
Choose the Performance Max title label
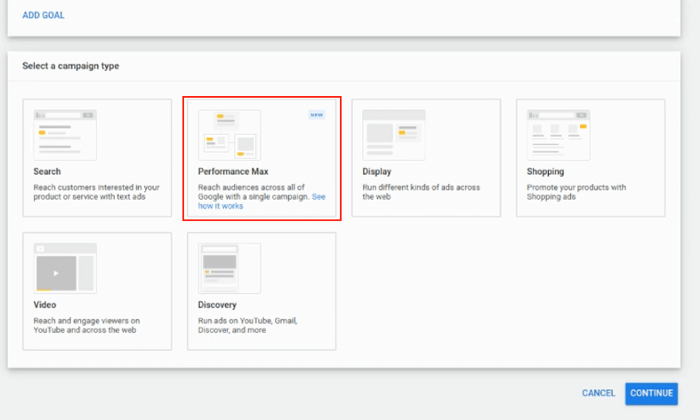pyautogui.click(x=233, y=172)
